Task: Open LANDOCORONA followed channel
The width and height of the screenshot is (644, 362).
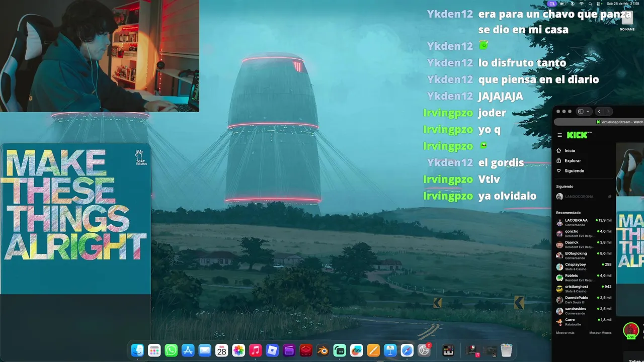Action: [584, 197]
